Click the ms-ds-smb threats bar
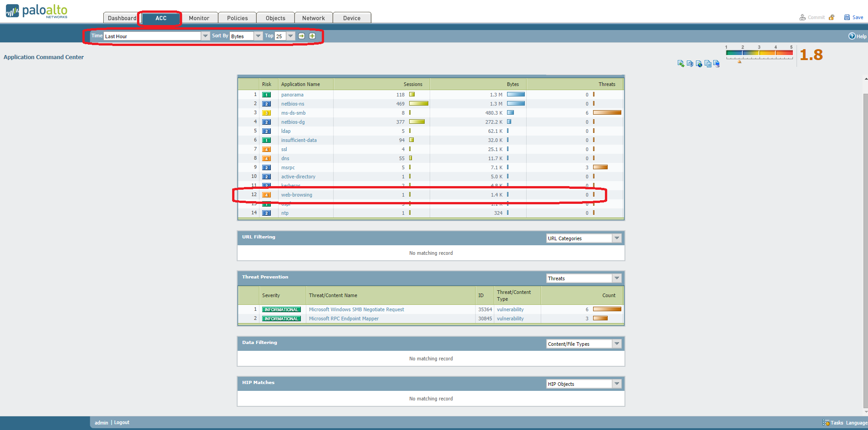868x430 pixels. [607, 112]
